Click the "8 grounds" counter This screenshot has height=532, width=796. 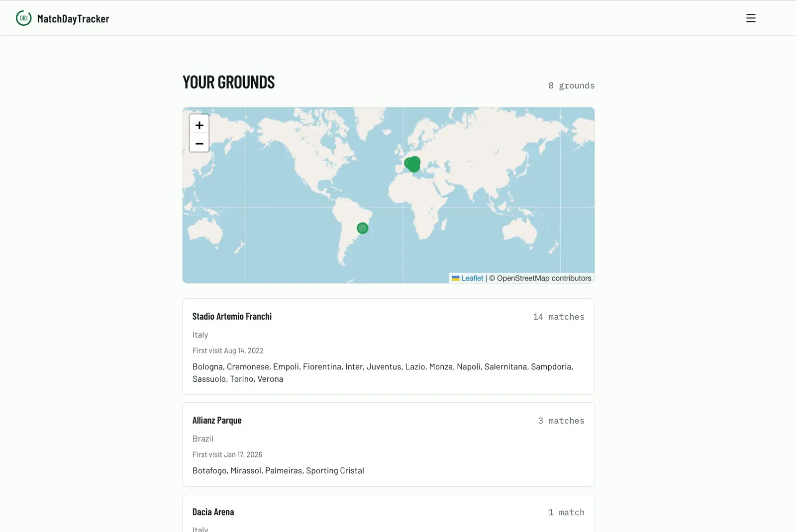[572, 86]
